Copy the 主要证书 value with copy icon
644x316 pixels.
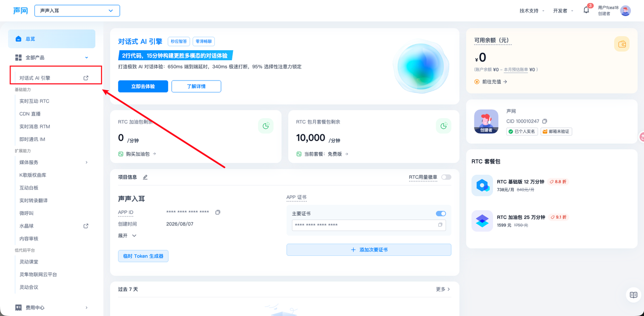tap(440, 225)
